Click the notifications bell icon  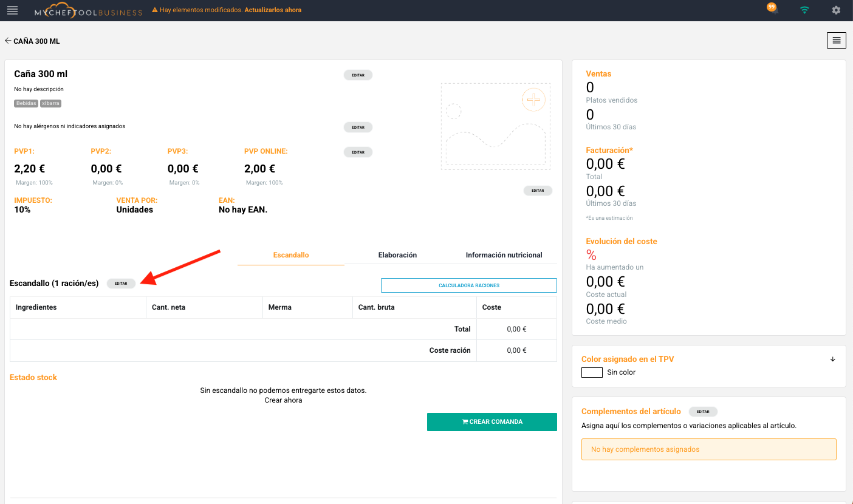pos(772,10)
